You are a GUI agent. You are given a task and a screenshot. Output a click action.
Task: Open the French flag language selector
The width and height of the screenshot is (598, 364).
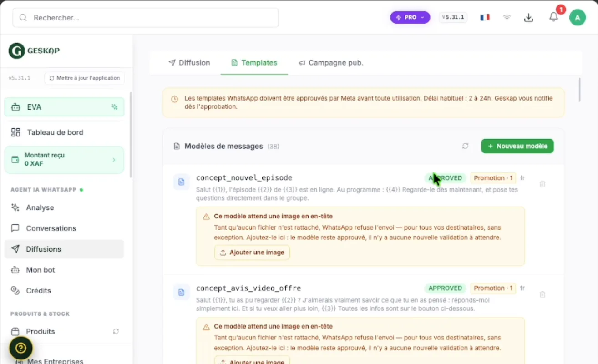(x=485, y=17)
